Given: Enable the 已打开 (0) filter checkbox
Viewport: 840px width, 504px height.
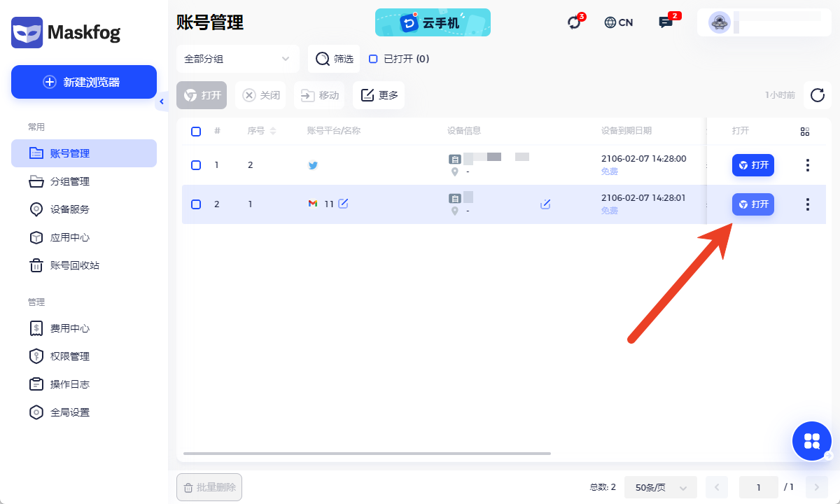Looking at the screenshot, I should (373, 59).
